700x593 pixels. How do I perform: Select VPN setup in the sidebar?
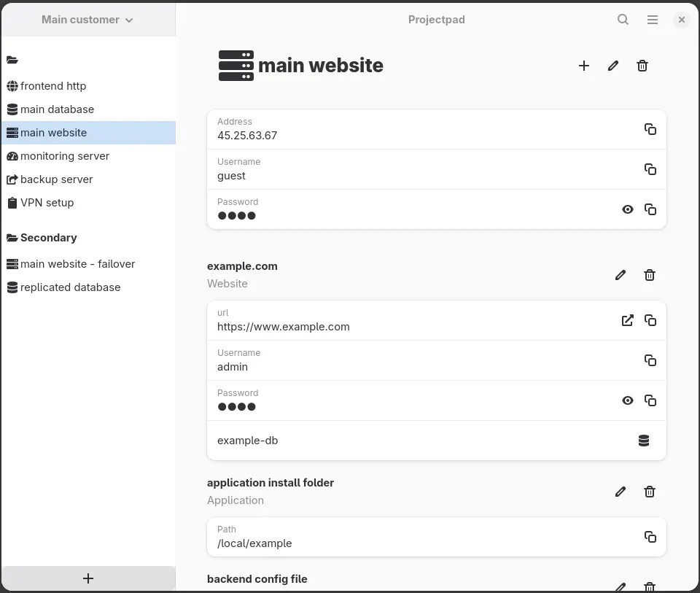click(88, 203)
